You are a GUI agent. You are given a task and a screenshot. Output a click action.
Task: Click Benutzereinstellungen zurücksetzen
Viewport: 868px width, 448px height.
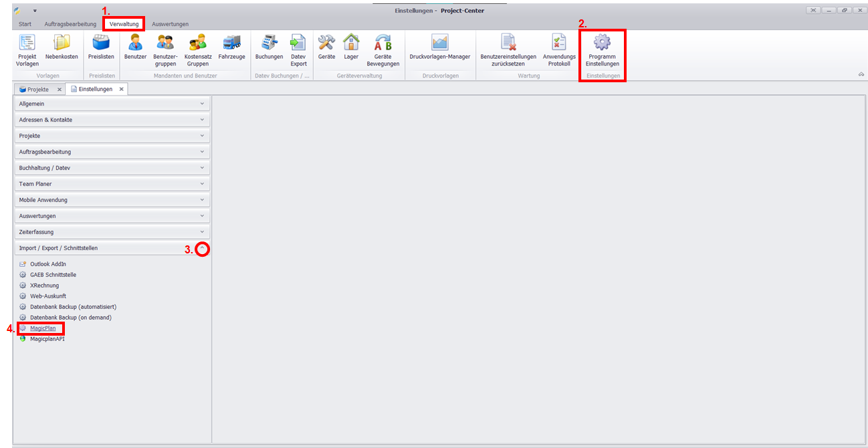508,49
